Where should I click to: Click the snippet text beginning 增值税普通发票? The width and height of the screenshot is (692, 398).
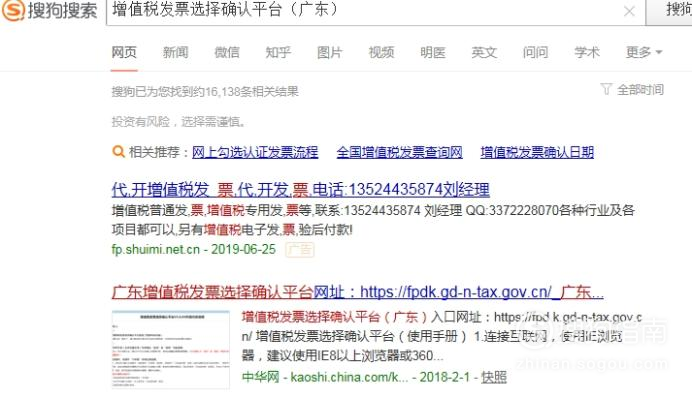pyautogui.click(x=373, y=220)
